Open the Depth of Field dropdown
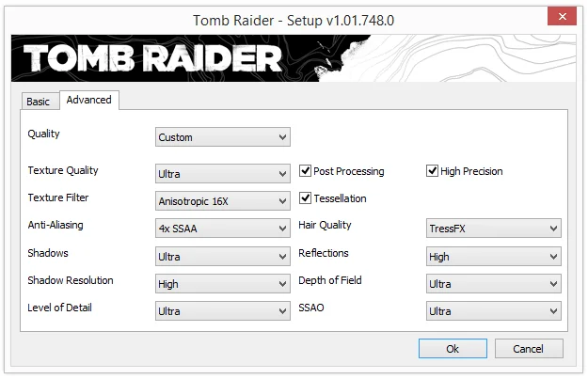 tap(494, 284)
